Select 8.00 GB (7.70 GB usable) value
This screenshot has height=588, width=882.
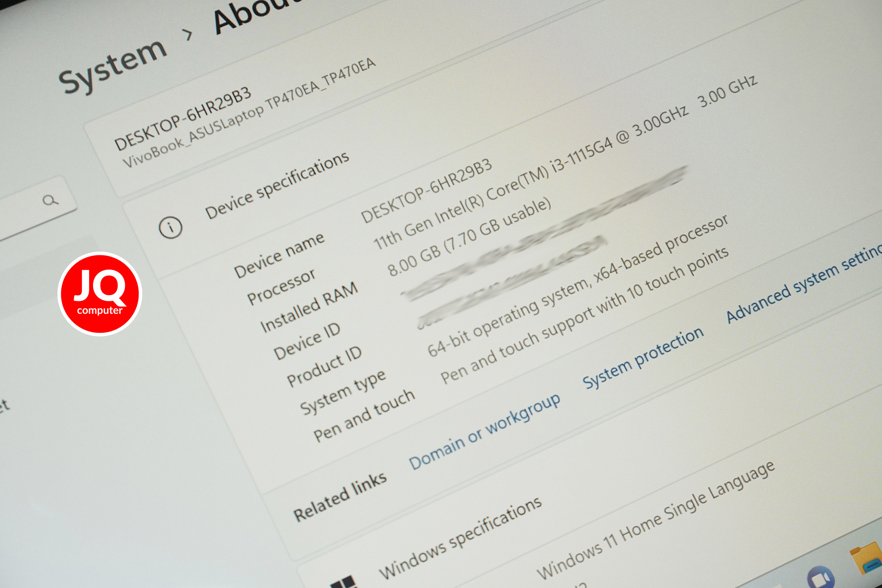click(x=469, y=236)
